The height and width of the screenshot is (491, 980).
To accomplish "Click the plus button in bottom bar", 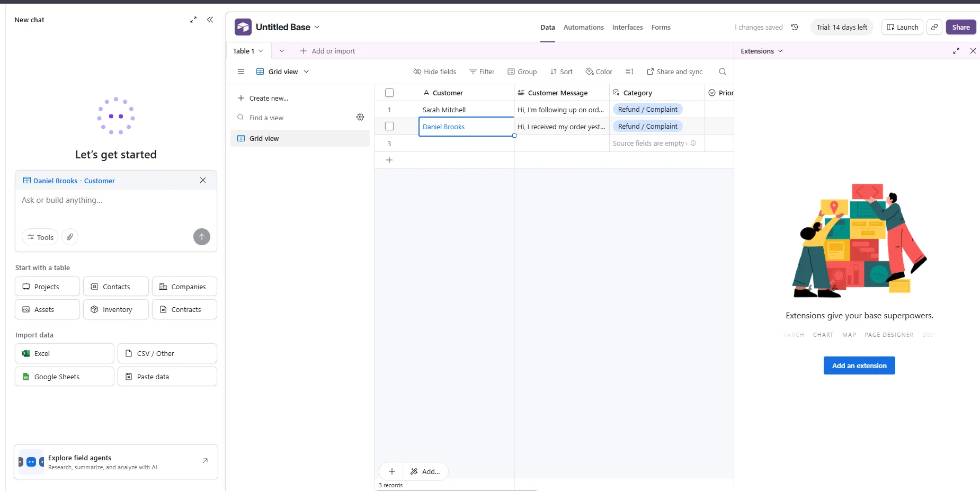I will [x=392, y=471].
